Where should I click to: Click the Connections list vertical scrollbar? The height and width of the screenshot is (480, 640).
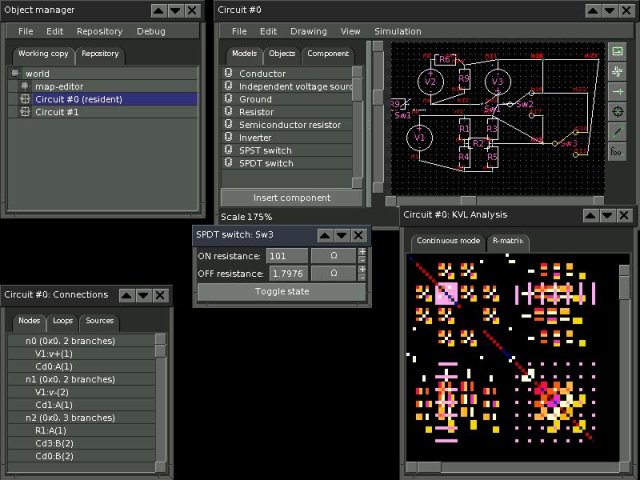(161, 403)
